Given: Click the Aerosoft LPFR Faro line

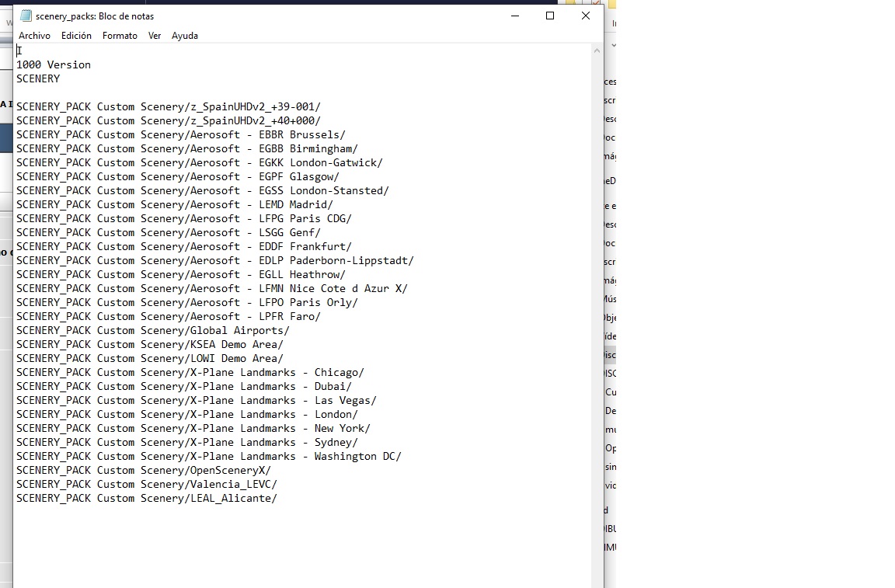Looking at the screenshot, I should (x=169, y=317).
